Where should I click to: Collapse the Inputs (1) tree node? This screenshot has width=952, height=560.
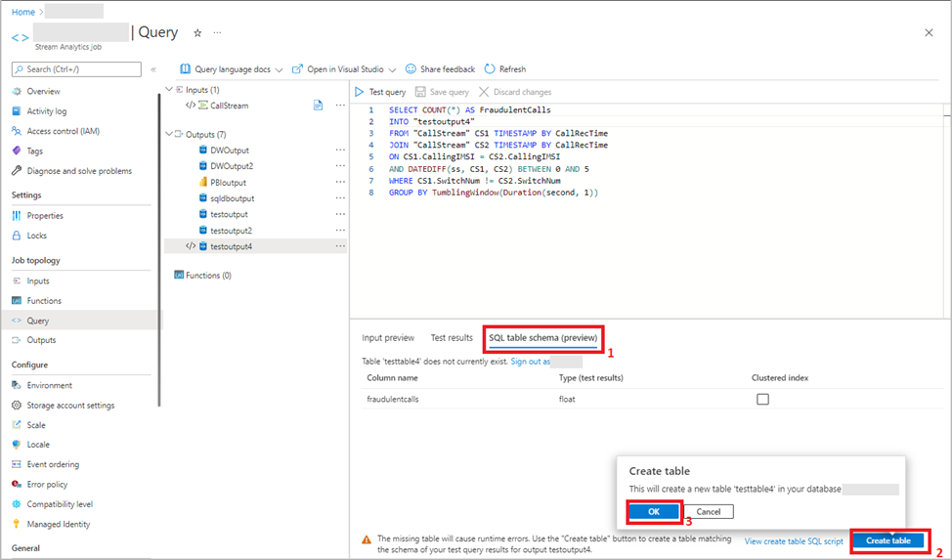pyautogui.click(x=169, y=89)
